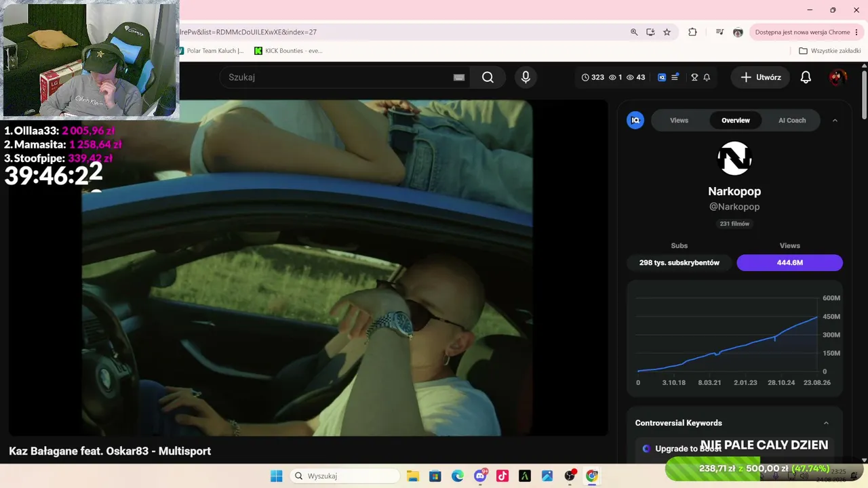Click the Windows taskbar Wyszukaj search box
868x488 pixels.
(x=346, y=476)
